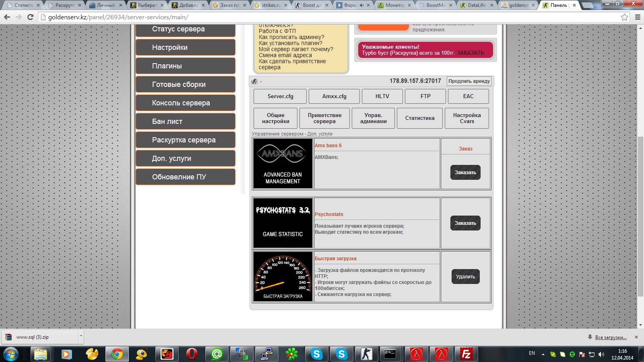Open Opera browser from the taskbar

192,354
